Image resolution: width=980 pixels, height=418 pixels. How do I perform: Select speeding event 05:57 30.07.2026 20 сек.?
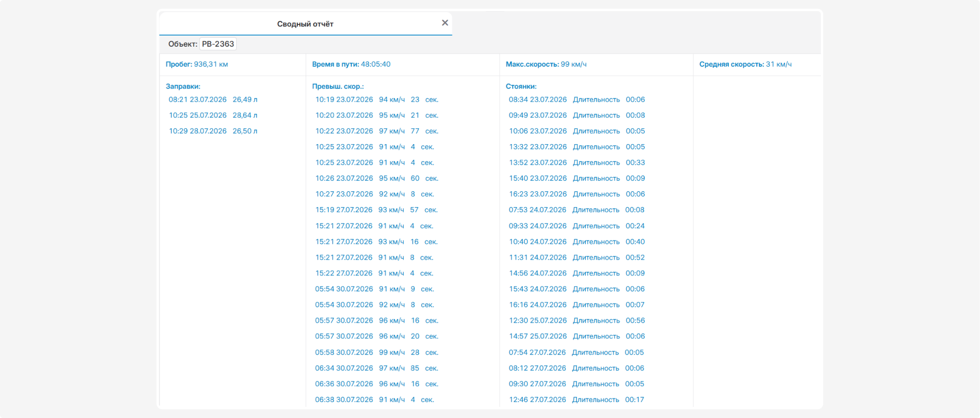[x=377, y=336]
